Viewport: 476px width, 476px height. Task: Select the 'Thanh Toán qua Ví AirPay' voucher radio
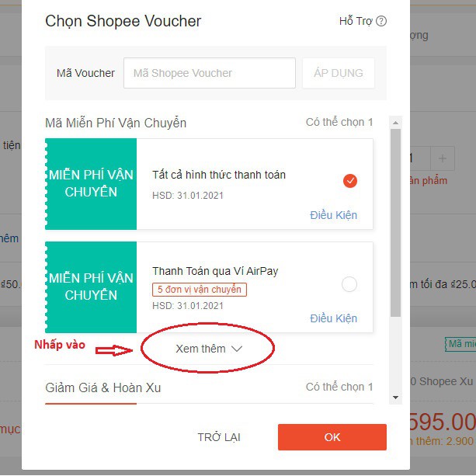tap(349, 284)
